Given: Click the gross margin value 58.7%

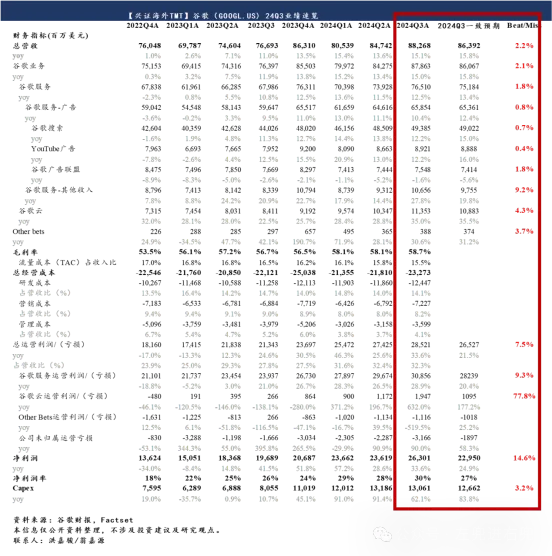Looking at the screenshot, I should click(x=419, y=252).
